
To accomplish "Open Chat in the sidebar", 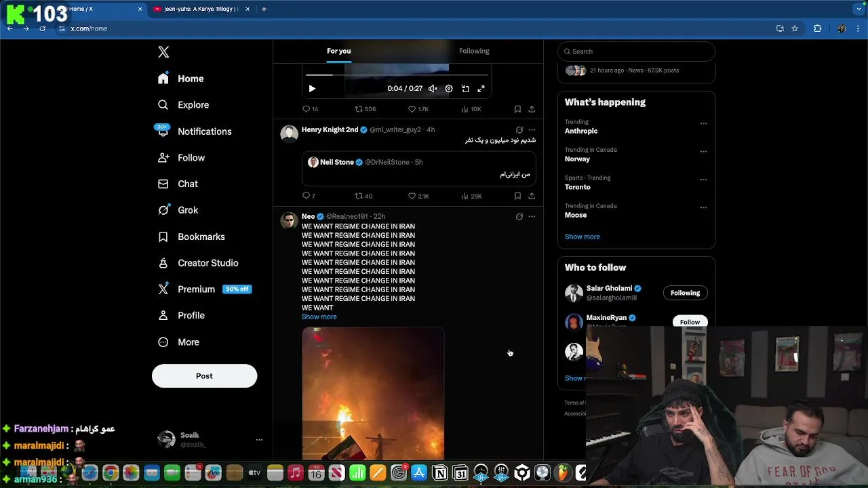I will [178, 184].
